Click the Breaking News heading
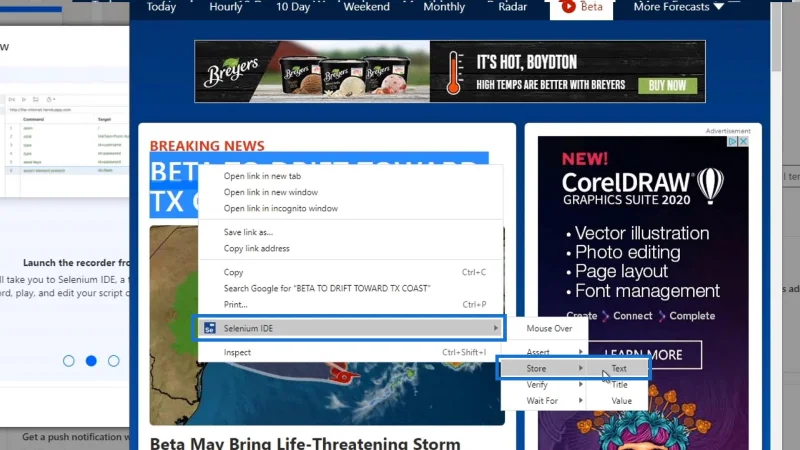 click(x=207, y=145)
